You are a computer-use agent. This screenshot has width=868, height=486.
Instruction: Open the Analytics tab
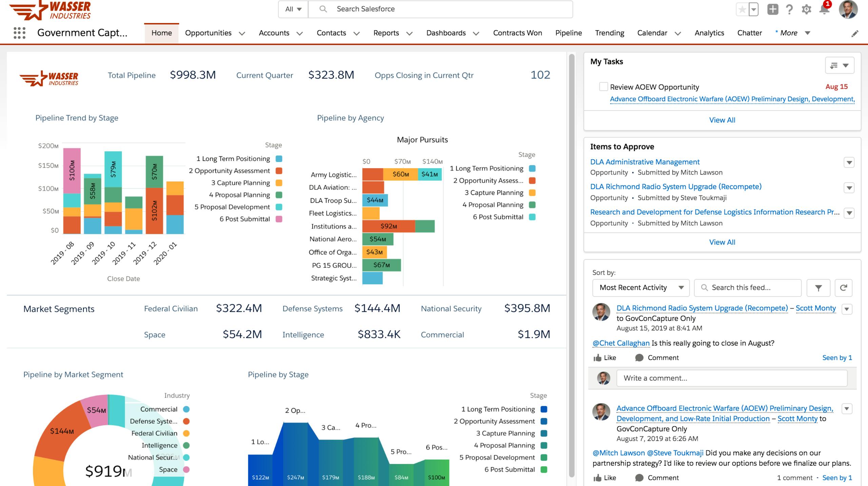pyautogui.click(x=709, y=33)
